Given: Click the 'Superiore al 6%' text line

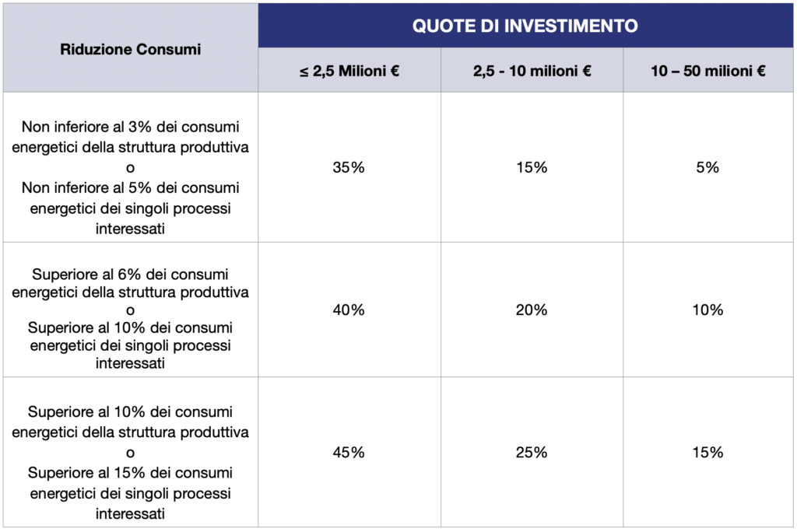Looking at the screenshot, I should (130, 275).
